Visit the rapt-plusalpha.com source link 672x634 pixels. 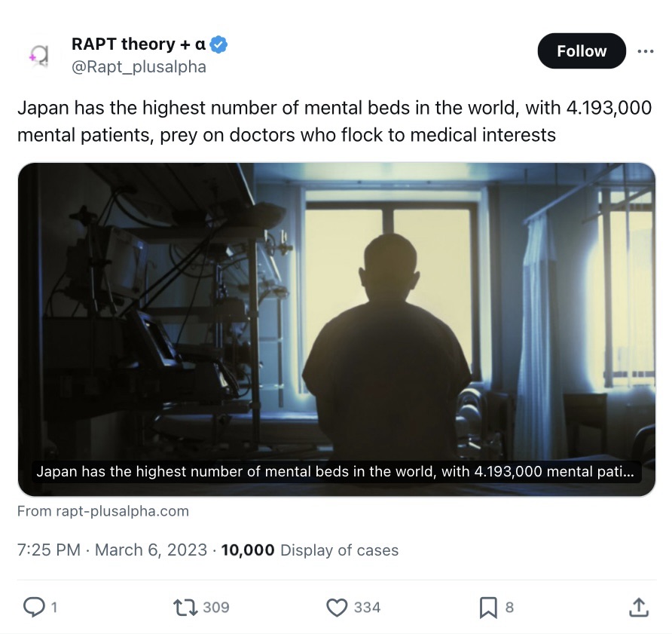tap(103, 511)
